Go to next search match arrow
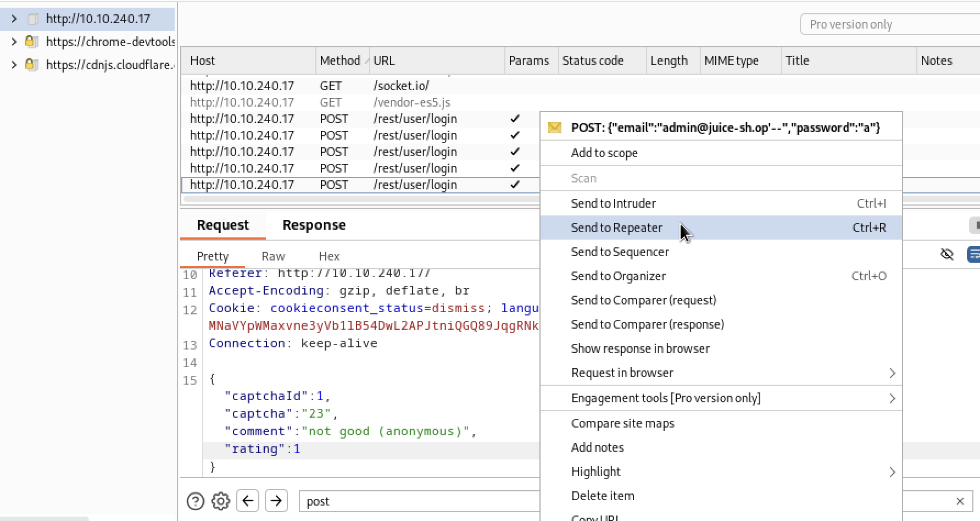The height and width of the screenshot is (521, 980). 276,501
